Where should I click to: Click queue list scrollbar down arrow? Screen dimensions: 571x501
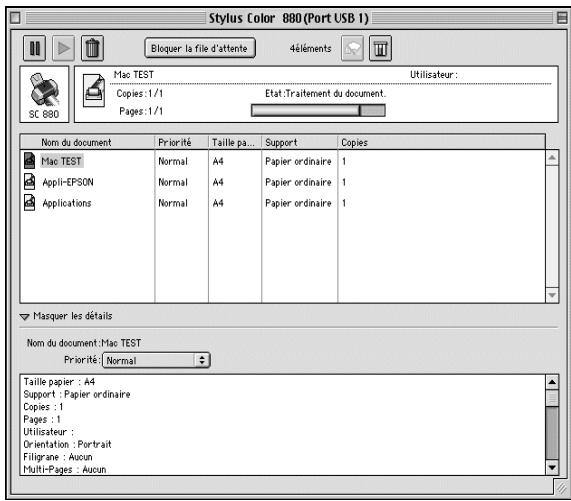552,295
